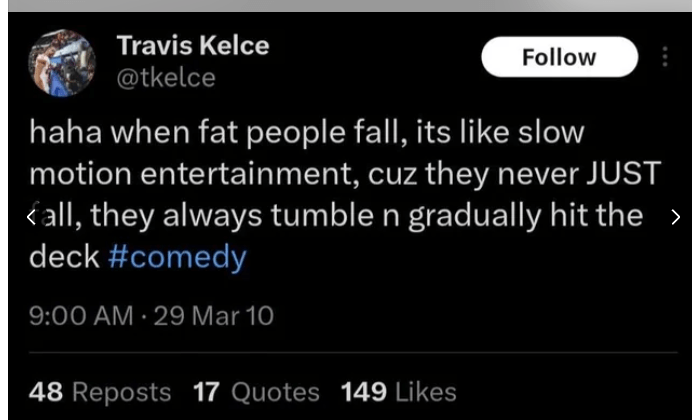Click the @tkelce handle
Screen dimensions: 692x420
[x=166, y=77]
